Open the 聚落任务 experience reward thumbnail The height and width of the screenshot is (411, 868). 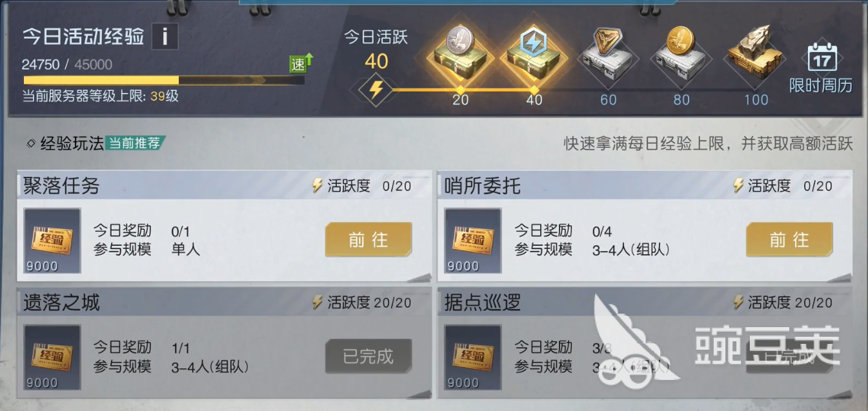[x=52, y=241]
